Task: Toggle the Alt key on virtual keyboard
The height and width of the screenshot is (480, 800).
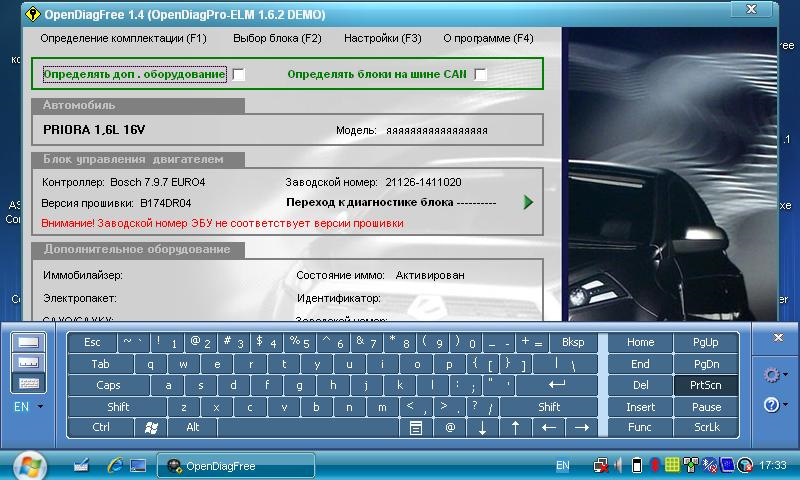Action: click(x=192, y=427)
